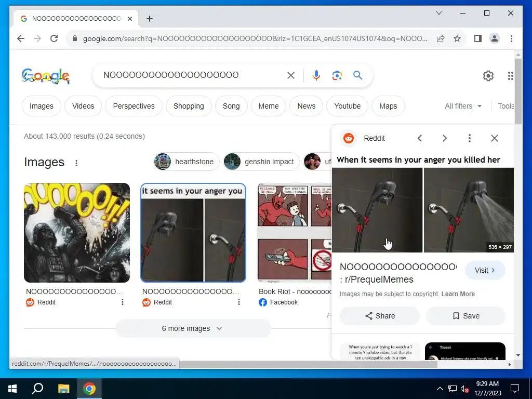Open preview panel more options menu
This screenshot has width=532, height=399.
pos(470,138)
